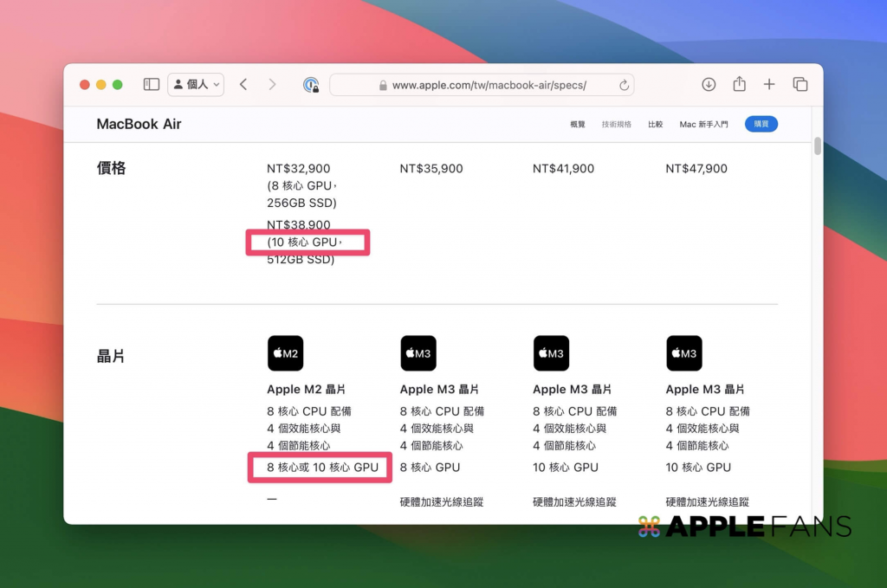Go forward to next page
The width and height of the screenshot is (887, 588).
point(272,85)
